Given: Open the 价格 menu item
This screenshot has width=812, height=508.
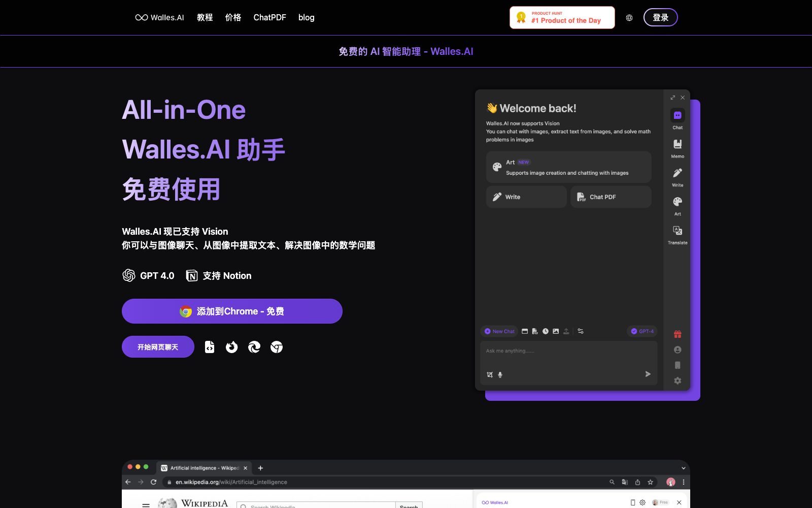Looking at the screenshot, I should [x=233, y=17].
